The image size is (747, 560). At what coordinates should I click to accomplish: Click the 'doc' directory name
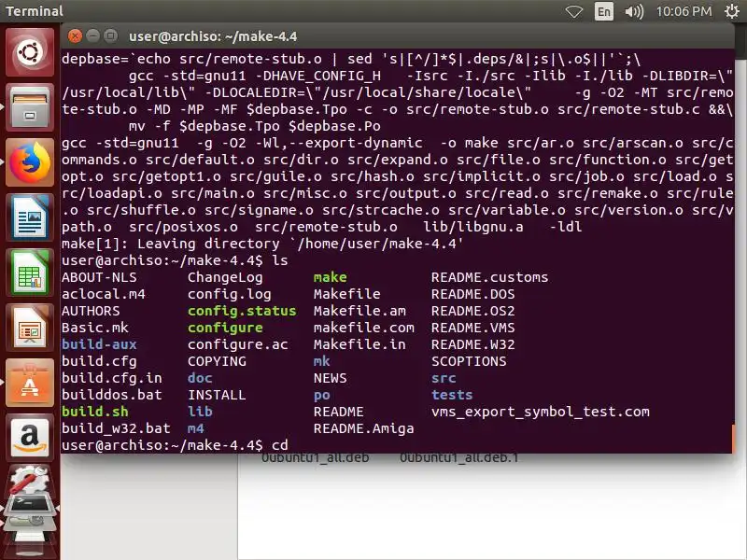pyautogui.click(x=200, y=378)
